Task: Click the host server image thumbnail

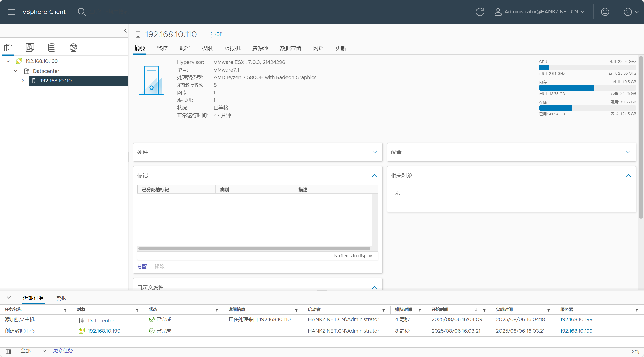Action: [x=151, y=80]
